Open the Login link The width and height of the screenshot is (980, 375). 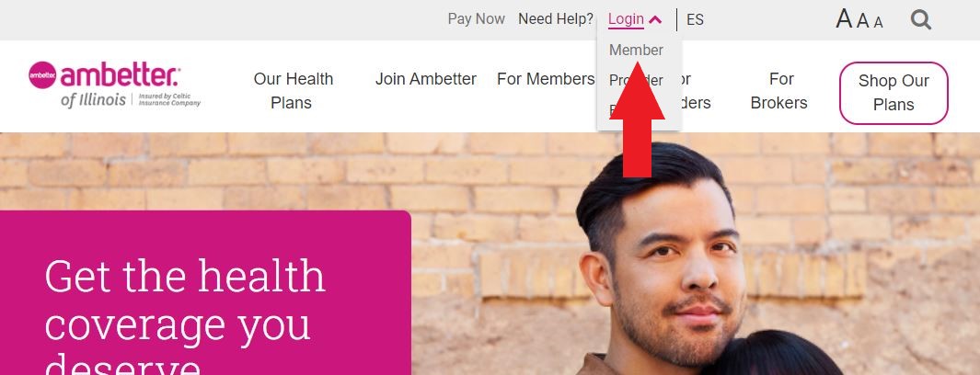626,19
